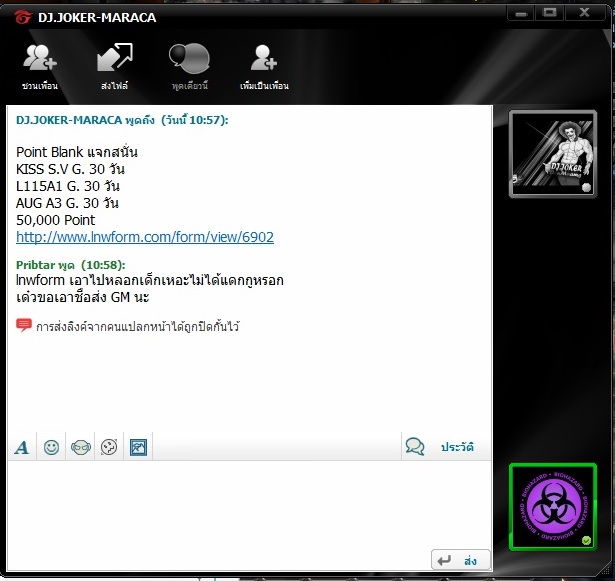Click the line 'AUG A3 G. 30 วัน'

(x=67, y=203)
